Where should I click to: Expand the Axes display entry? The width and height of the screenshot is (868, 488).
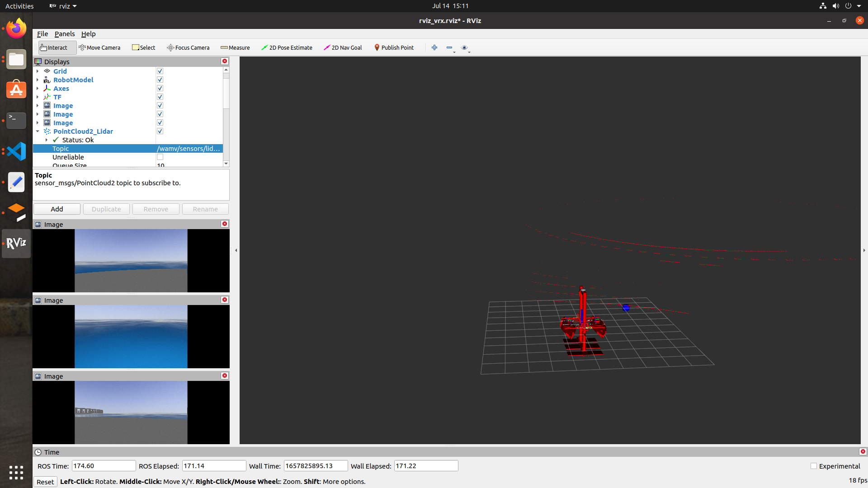pos(38,88)
